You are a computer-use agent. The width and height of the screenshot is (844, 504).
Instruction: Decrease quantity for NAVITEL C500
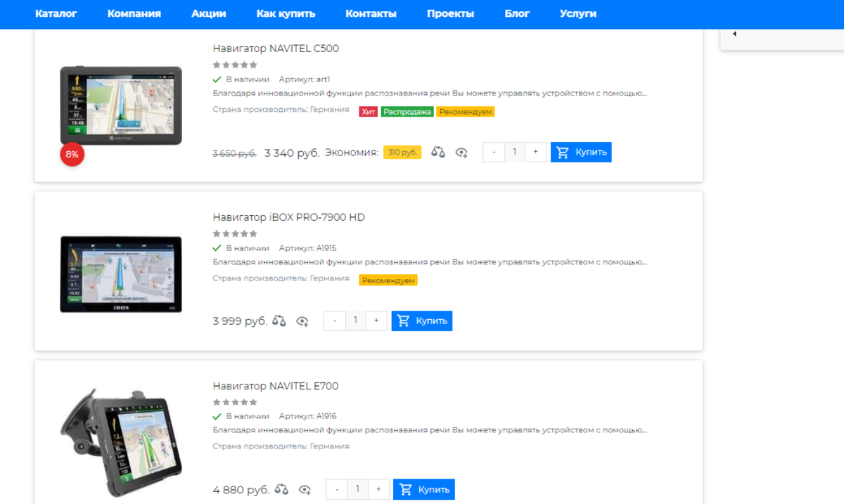494,152
